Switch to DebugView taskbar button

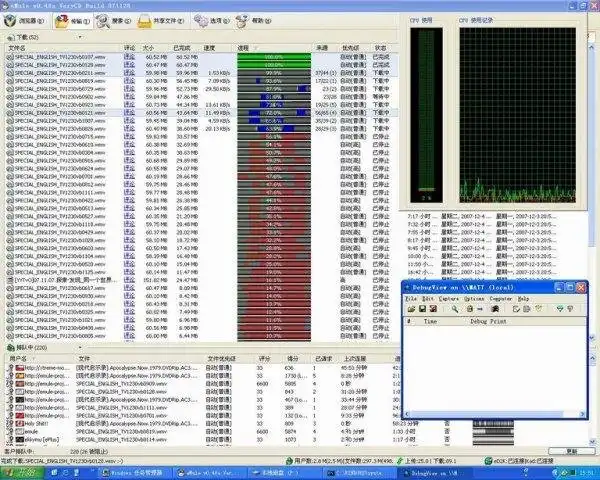click(434, 473)
